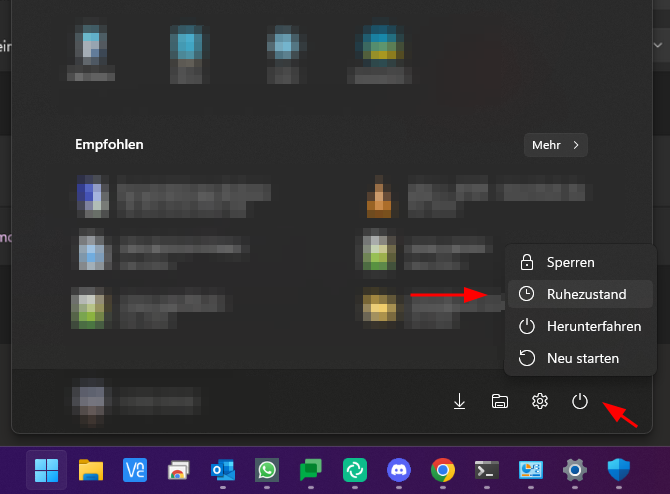Open the VNC viewer taskbar icon

click(x=135, y=470)
